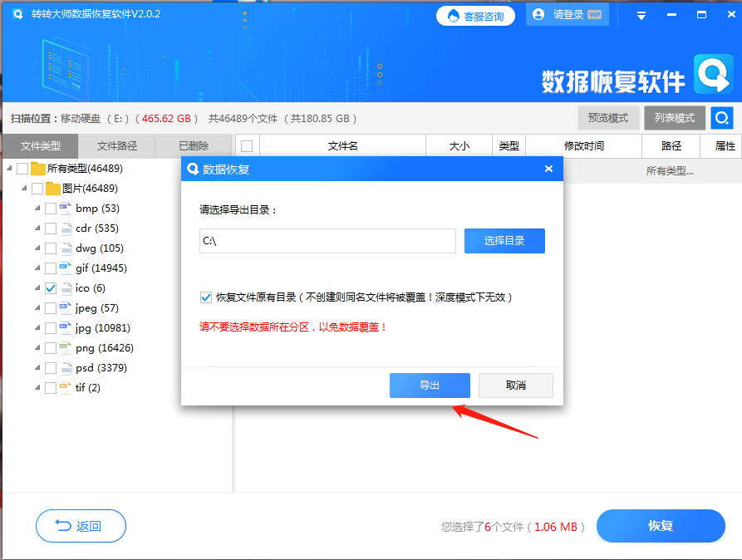Disable 恢复文件原有目录 in the dialog
Viewport: 742px width, 560px height.
click(x=205, y=296)
